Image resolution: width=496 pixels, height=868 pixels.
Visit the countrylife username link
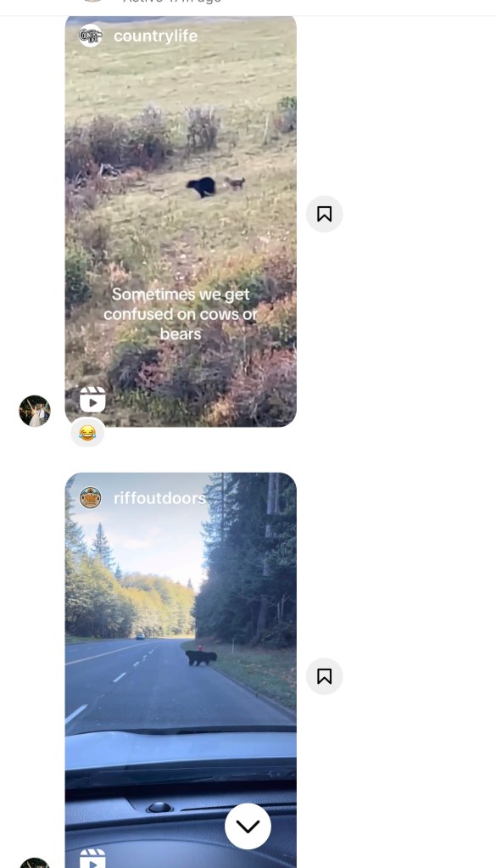pos(155,36)
